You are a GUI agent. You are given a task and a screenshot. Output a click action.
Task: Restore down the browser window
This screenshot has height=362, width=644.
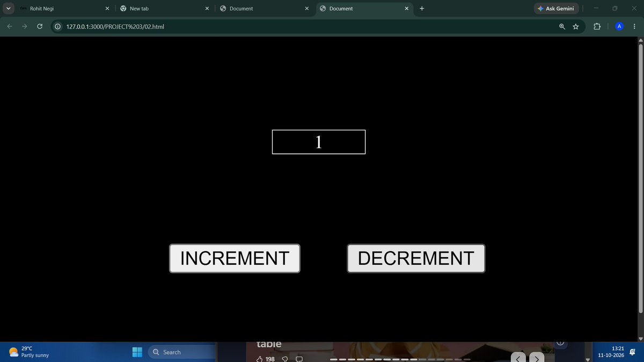tap(615, 9)
